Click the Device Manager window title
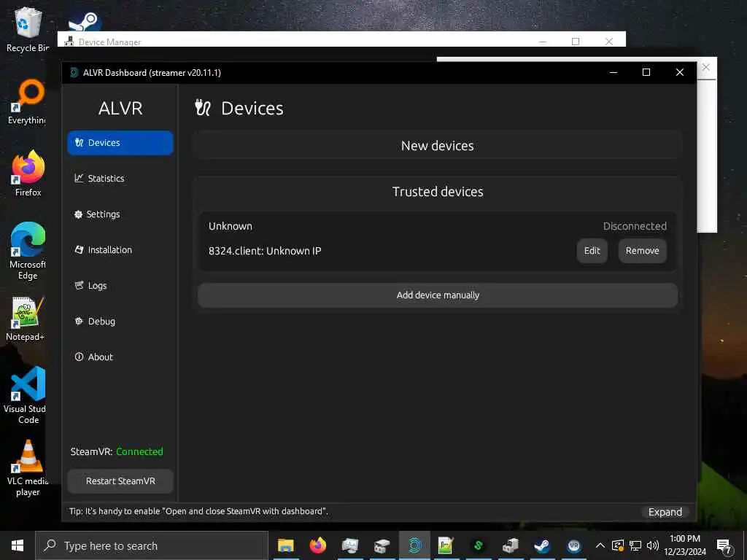Image resolution: width=747 pixels, height=560 pixels. pyautogui.click(x=109, y=42)
